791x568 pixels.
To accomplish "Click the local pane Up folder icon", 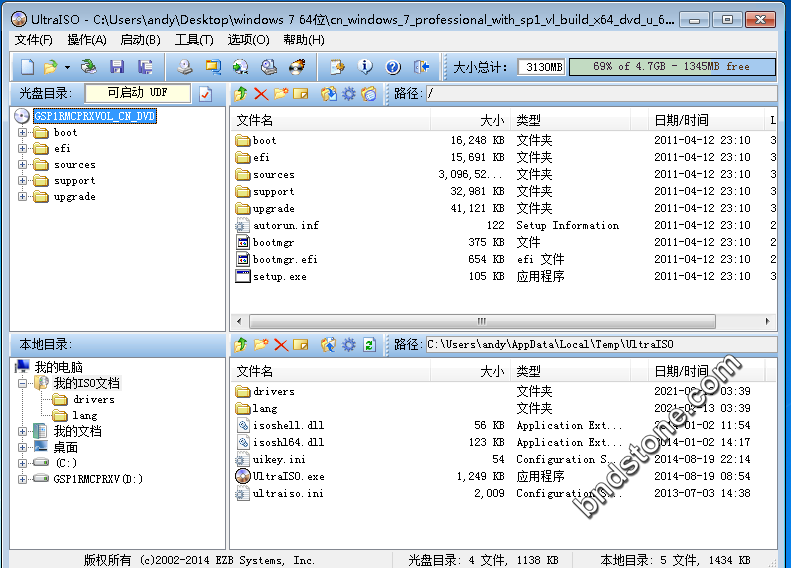I will [241, 345].
